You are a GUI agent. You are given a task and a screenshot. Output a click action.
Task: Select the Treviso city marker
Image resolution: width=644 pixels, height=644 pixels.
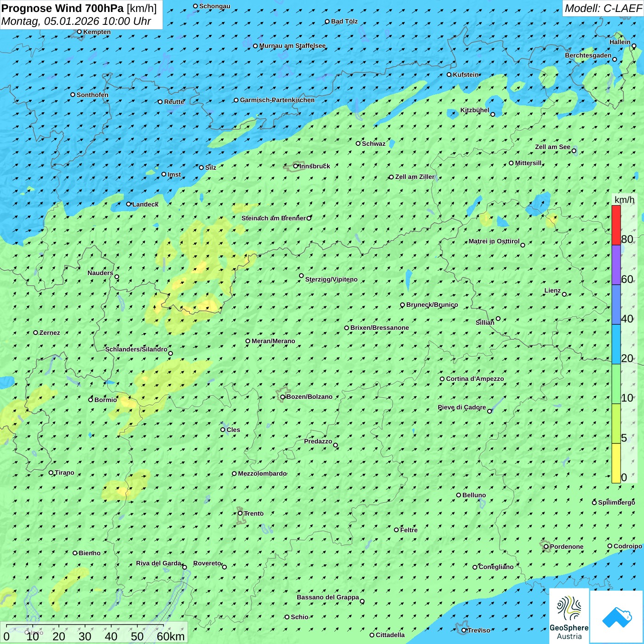tap(464, 630)
